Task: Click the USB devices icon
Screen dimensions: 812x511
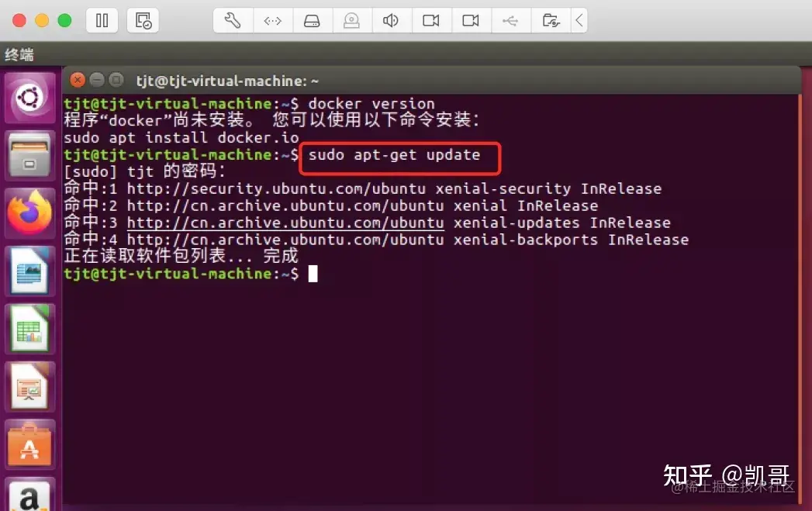Action: coord(510,21)
